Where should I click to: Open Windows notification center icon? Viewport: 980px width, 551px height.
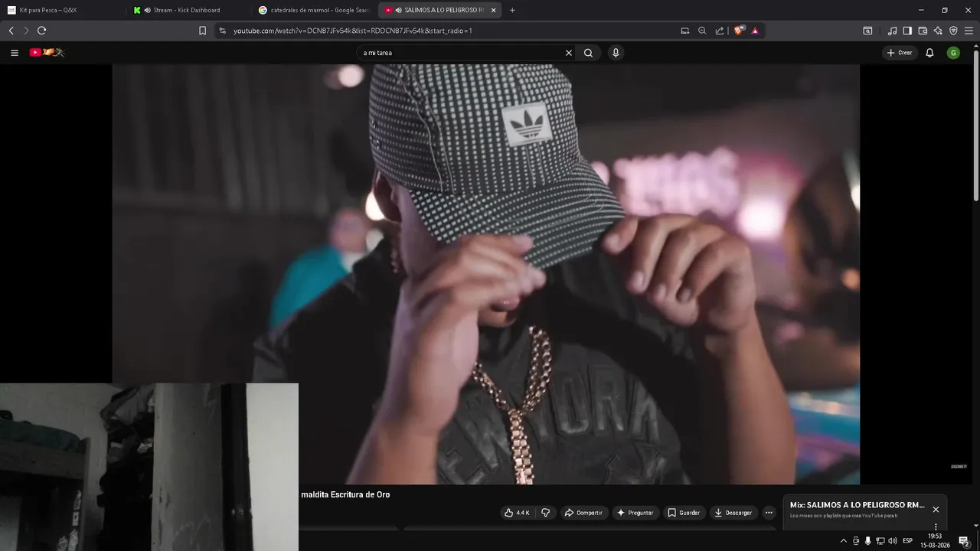(964, 541)
